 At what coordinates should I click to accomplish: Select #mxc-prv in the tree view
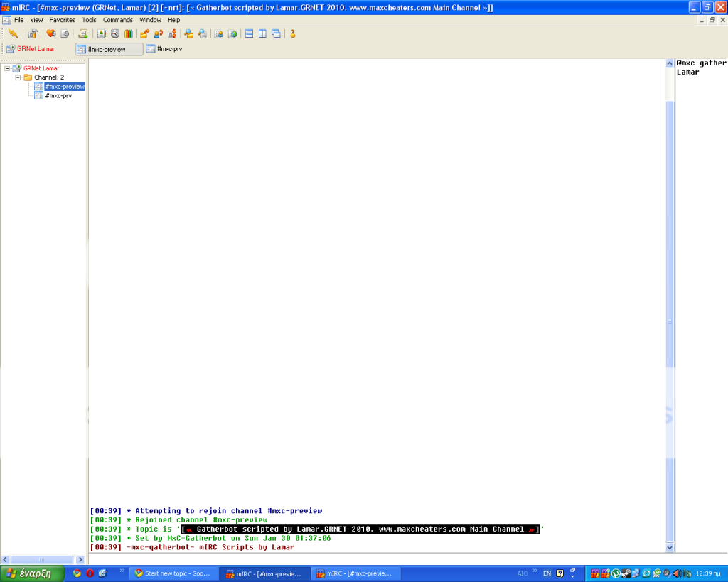(x=58, y=95)
